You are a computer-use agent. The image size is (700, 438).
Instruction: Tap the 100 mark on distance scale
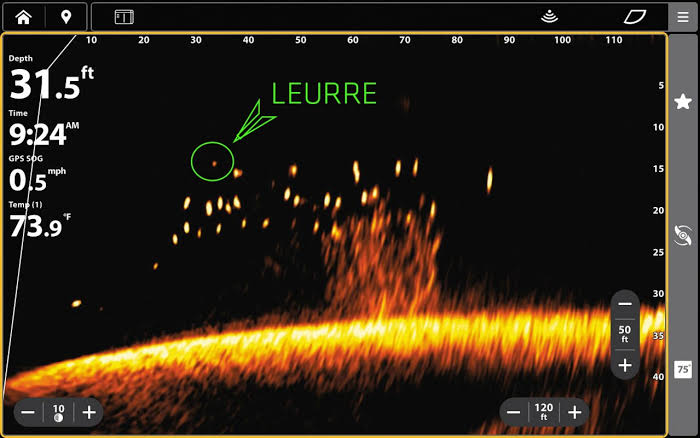tap(562, 40)
